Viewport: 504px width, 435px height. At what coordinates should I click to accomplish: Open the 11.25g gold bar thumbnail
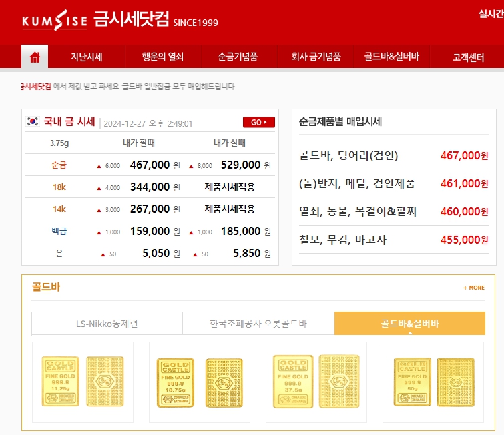pyautogui.click(x=83, y=382)
